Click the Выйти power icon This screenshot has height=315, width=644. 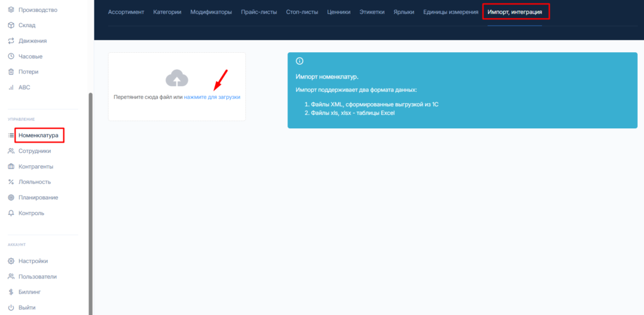11,307
